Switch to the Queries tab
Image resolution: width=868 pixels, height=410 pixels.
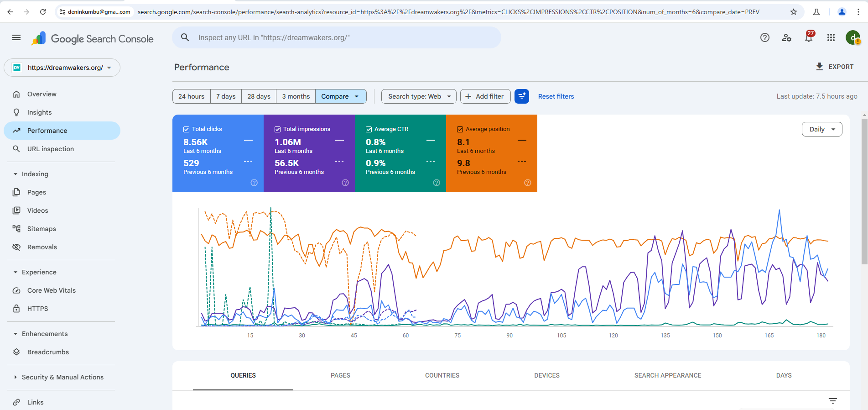[x=243, y=375]
